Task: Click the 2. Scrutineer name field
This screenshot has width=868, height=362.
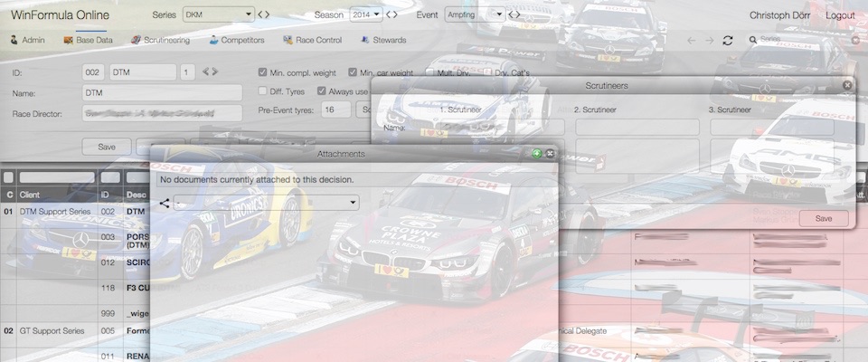Action: [637, 127]
